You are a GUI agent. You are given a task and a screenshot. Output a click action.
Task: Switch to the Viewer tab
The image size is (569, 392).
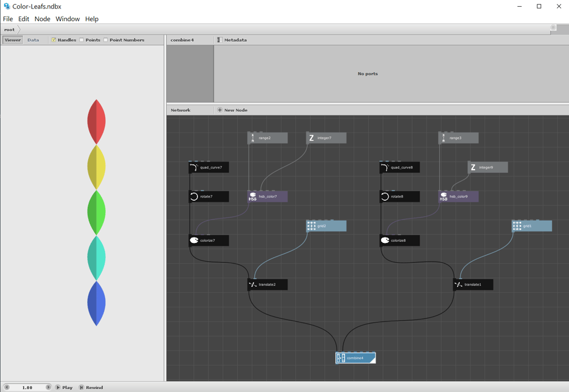point(13,40)
